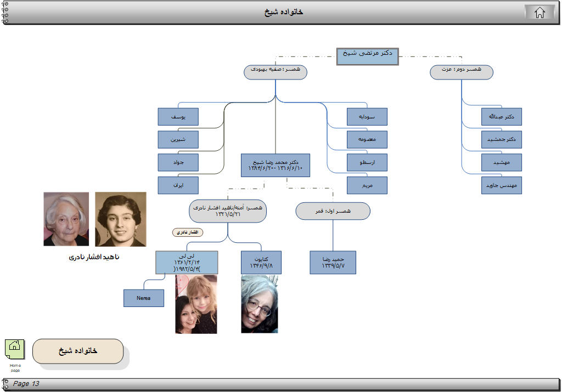Select the مهندس جاوید node
The image size is (562, 392).
click(501, 185)
